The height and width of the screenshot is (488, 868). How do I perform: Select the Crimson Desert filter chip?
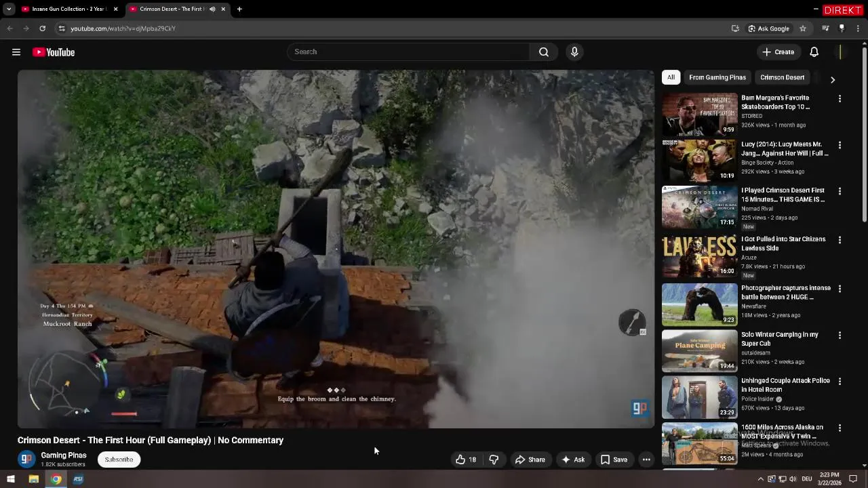[x=783, y=77]
